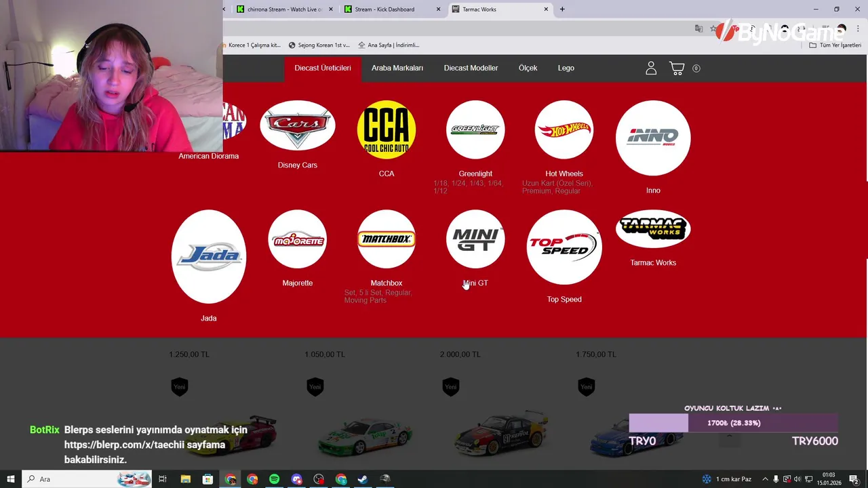Open the shopping cart icon

[x=677, y=68]
